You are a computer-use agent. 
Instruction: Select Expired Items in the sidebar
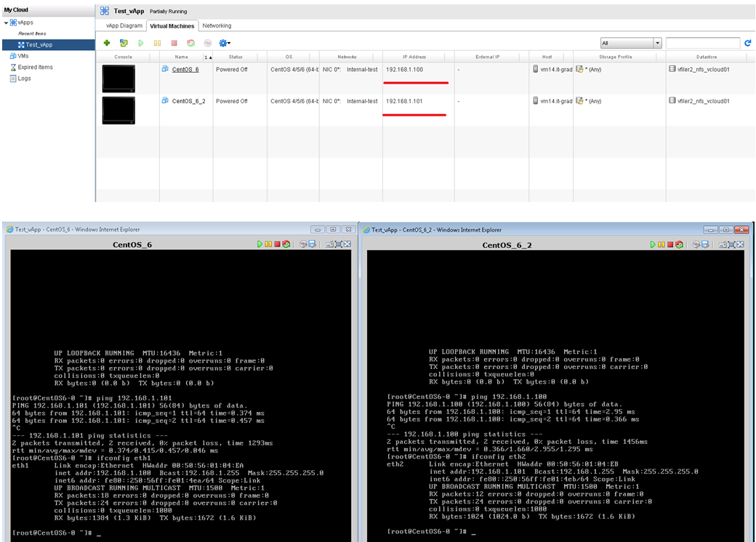[x=35, y=67]
